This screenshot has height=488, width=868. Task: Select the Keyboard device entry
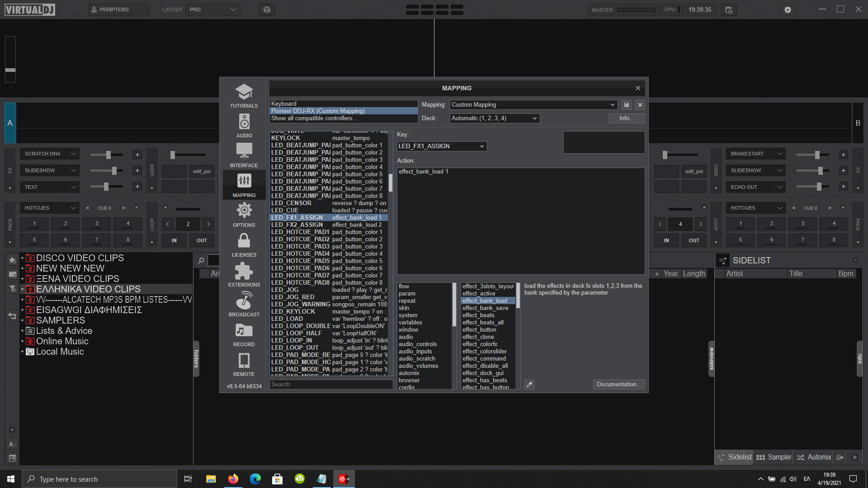pyautogui.click(x=344, y=104)
